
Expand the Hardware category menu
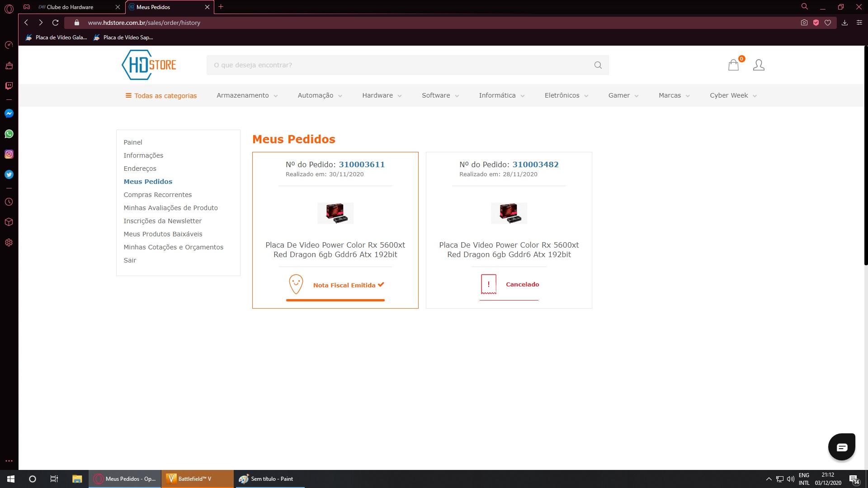coord(382,95)
